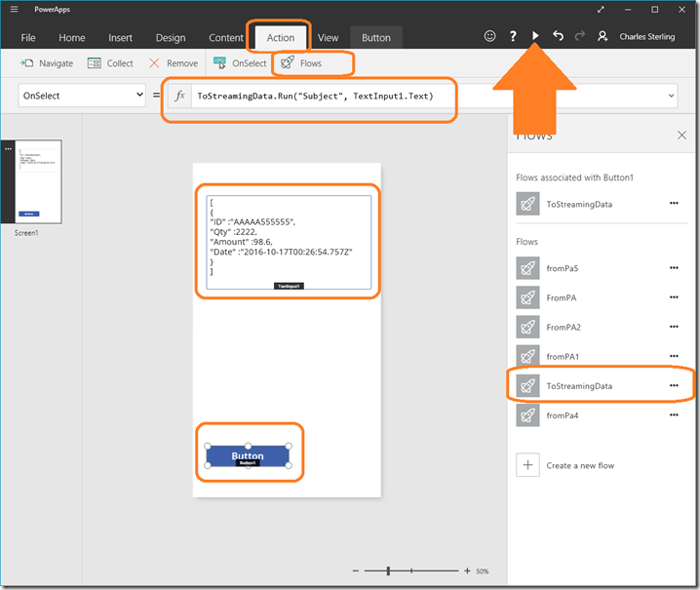
Task: Open the hamburger menu icon
Action: (x=14, y=10)
